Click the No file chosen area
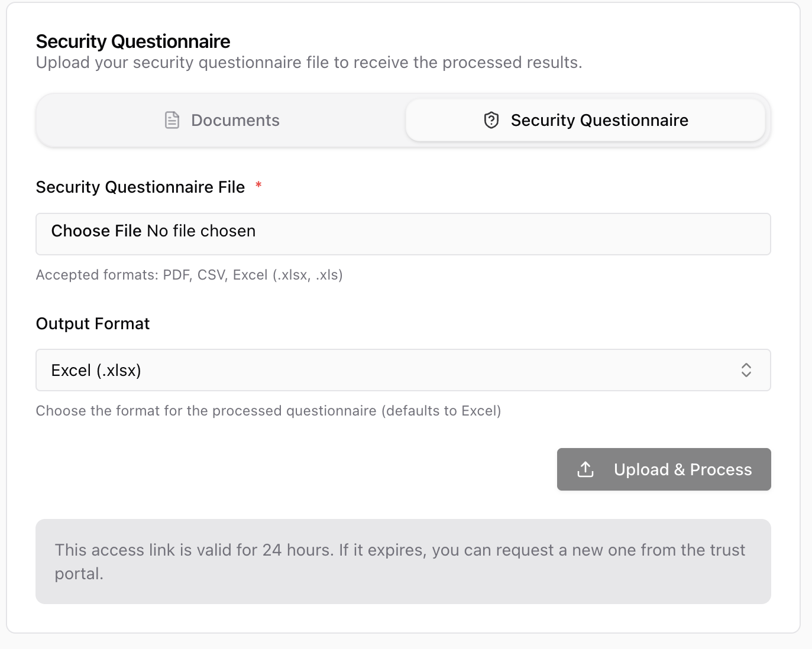 click(x=201, y=231)
